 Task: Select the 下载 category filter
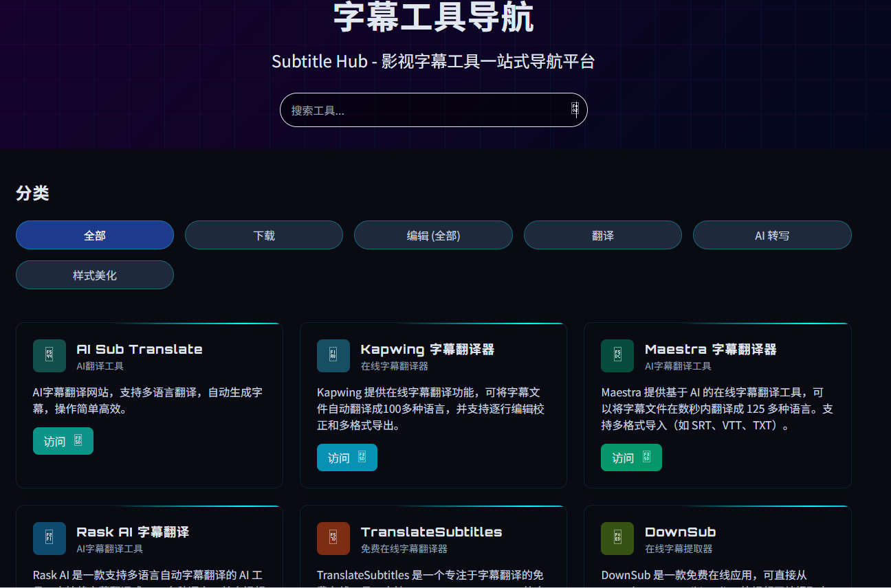click(264, 235)
